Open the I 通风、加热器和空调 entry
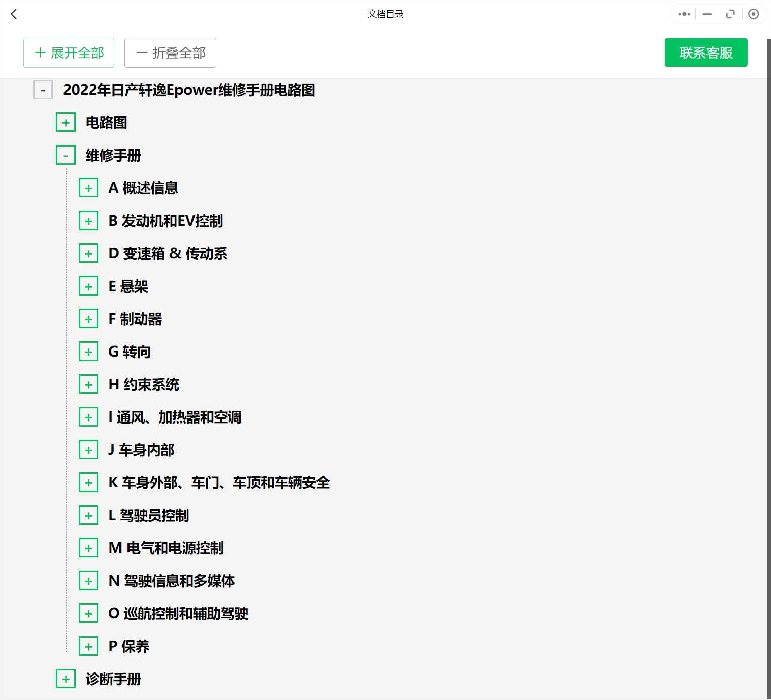 [175, 417]
